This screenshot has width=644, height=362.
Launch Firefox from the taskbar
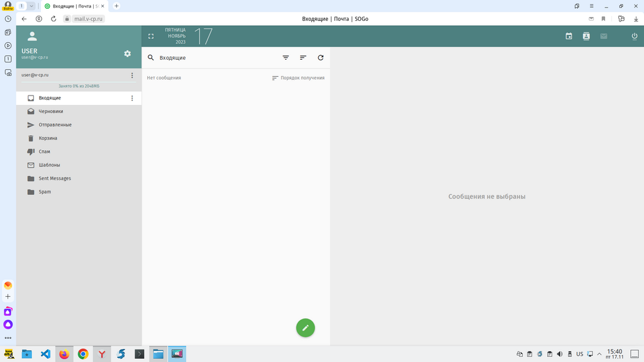[64, 354]
